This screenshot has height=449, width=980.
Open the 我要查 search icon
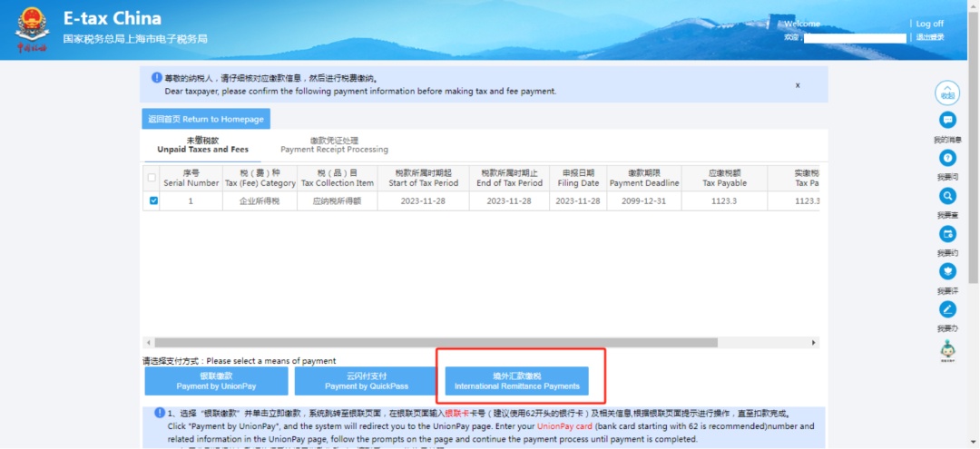click(x=947, y=196)
